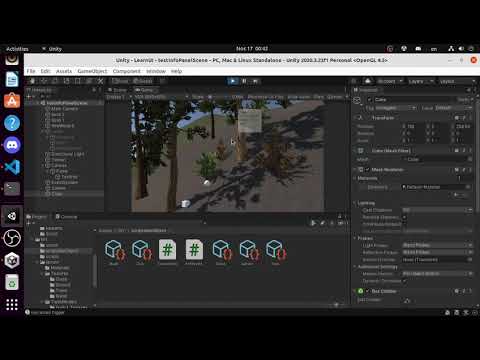Open the Account dropdown
Screen dimensions: 480x360
[390, 81]
